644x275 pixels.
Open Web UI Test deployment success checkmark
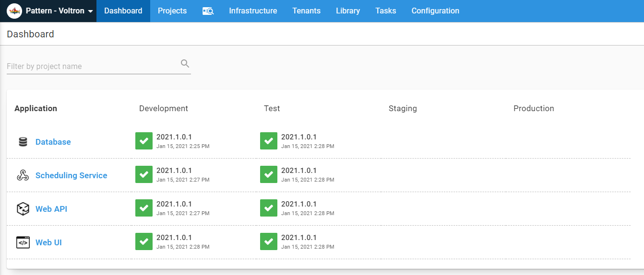(x=269, y=241)
